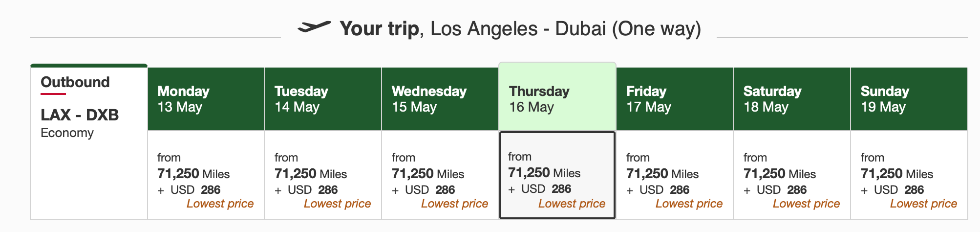Click the selected Thursday fare box
This screenshot has width=980, height=232.
tap(557, 175)
